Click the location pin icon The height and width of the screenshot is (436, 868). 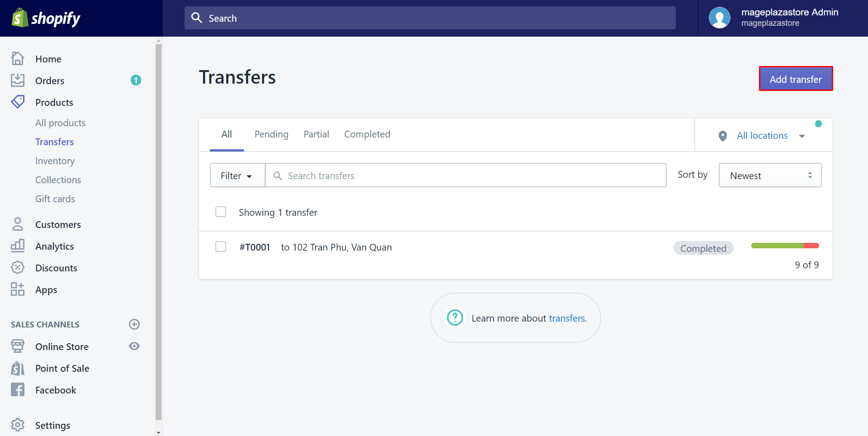(x=723, y=136)
